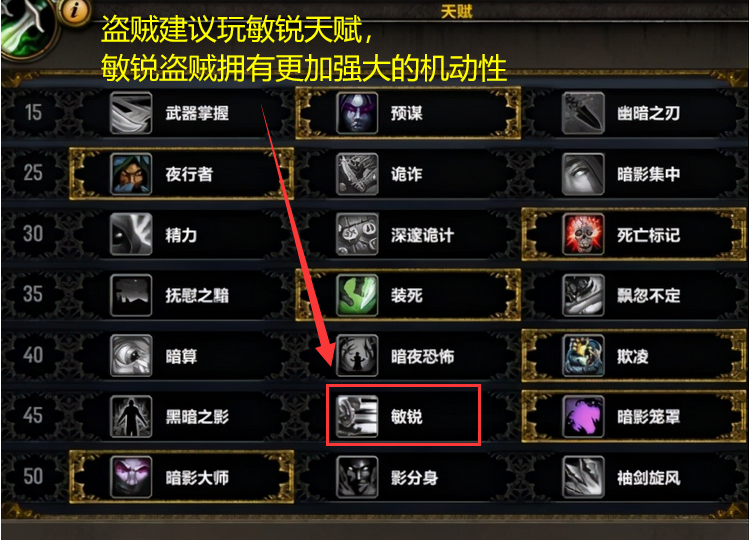Screen dimensions: 749x540
Task: Choose the 影分身 talent option
Action: coord(408,477)
